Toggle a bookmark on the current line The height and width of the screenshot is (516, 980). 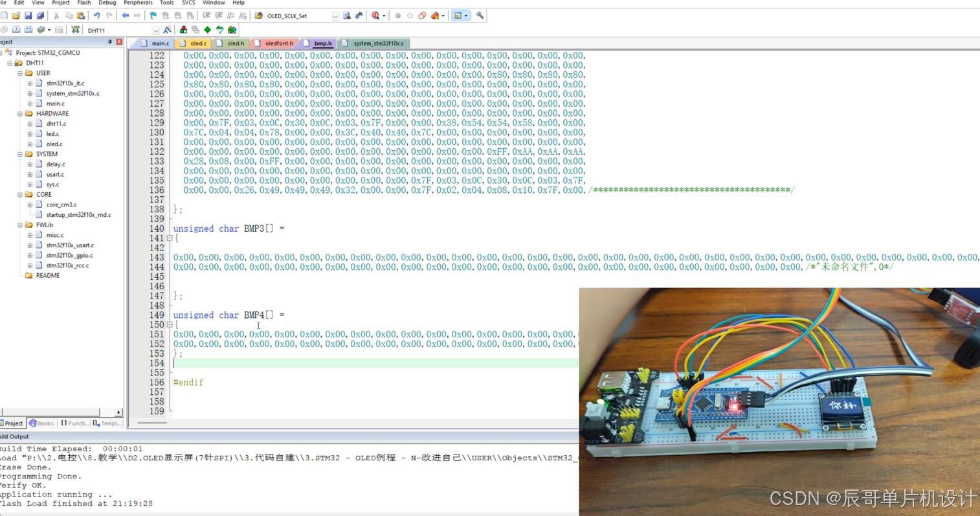point(155,16)
